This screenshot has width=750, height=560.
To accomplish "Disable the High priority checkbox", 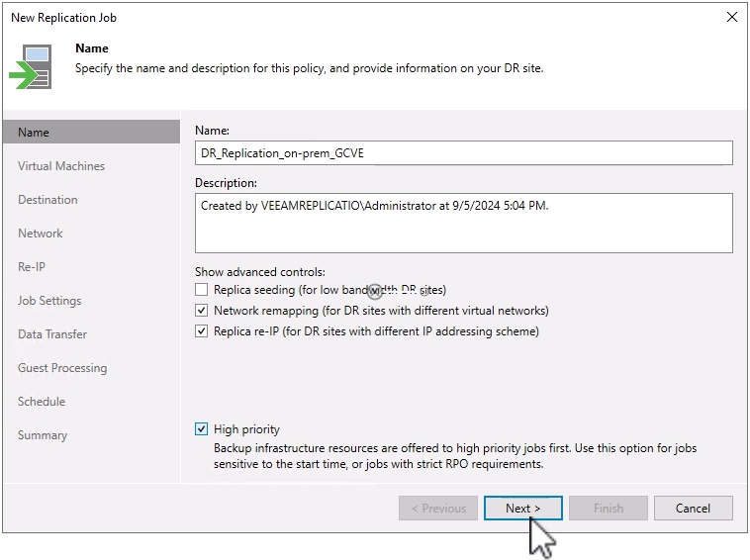I will [202, 429].
